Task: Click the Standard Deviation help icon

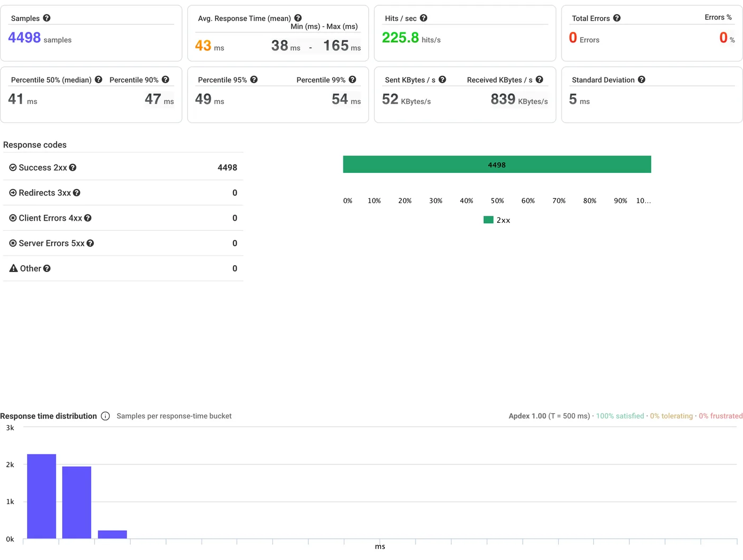Action: [x=642, y=80]
